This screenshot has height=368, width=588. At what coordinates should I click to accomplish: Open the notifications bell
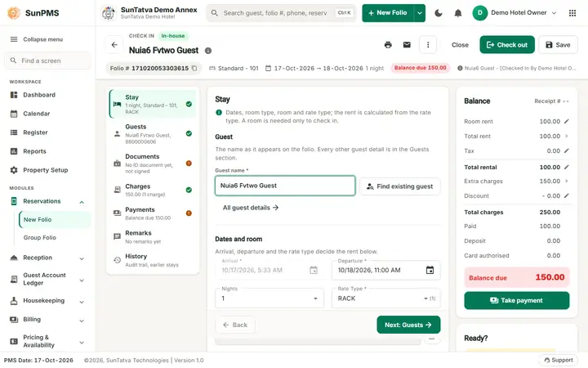(458, 13)
